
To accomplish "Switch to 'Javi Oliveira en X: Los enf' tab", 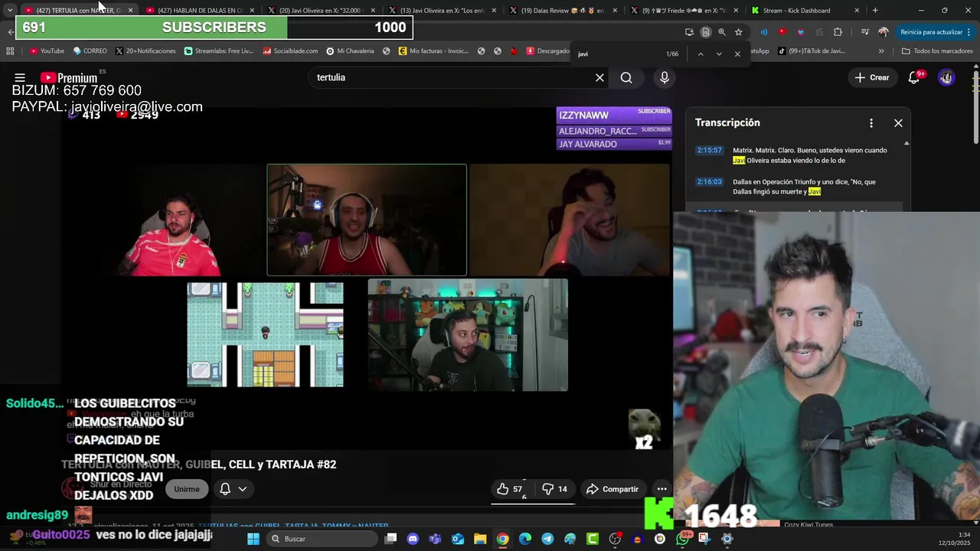I will (x=443, y=11).
